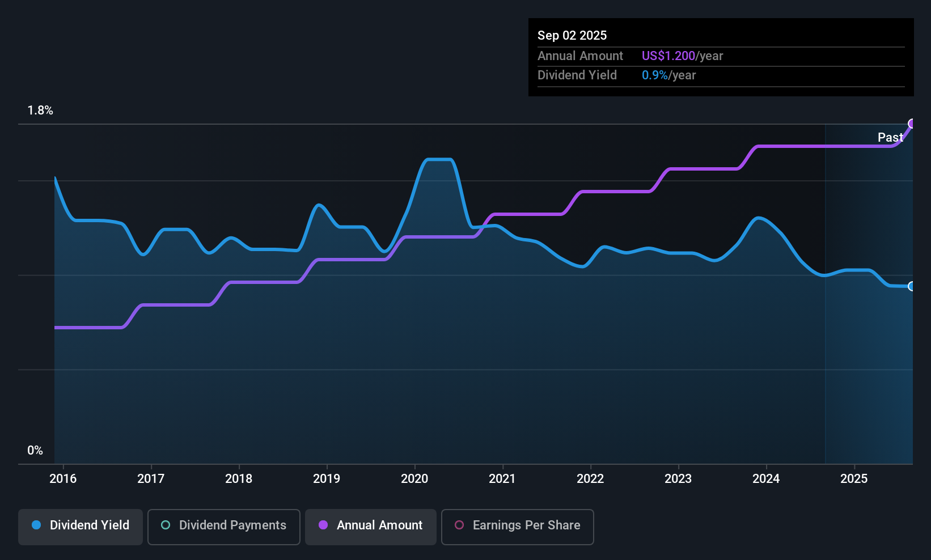The width and height of the screenshot is (931, 560).
Task: Click the 0.9%/year dividend yield value
Action: click(668, 75)
